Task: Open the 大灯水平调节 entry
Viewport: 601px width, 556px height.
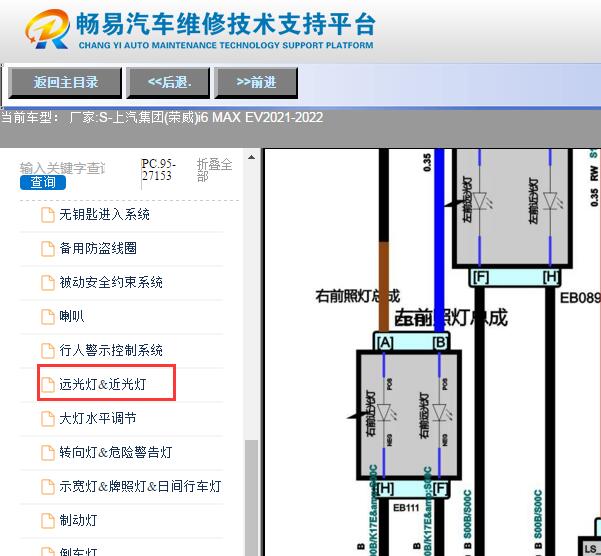Action: pyautogui.click(x=98, y=418)
